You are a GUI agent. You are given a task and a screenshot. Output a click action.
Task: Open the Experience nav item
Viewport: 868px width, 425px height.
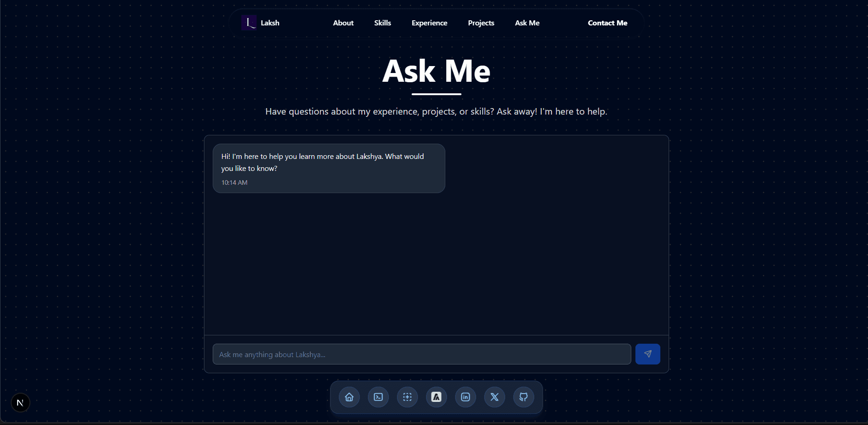(429, 23)
